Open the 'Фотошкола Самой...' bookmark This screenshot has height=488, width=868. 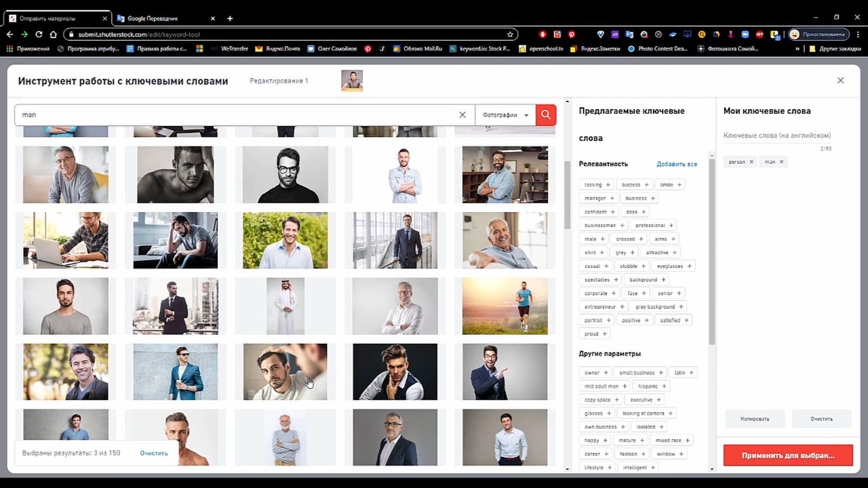click(728, 49)
